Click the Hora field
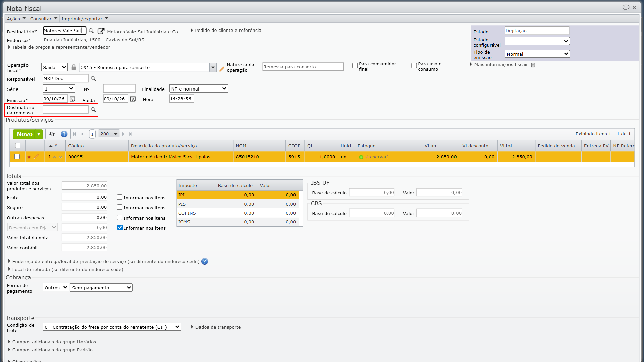This screenshot has width=644, height=362. (x=181, y=99)
